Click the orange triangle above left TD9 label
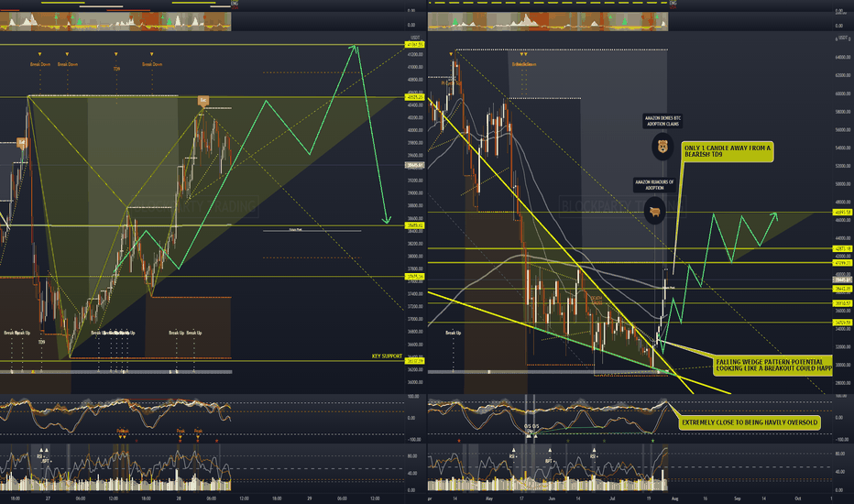 pos(116,54)
